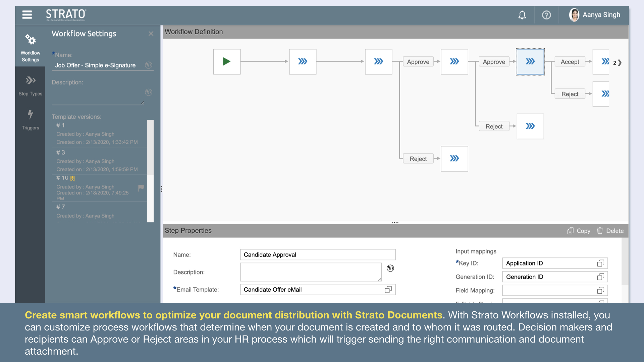Click globe icon beside workflow Name field
644x362 pixels.
[149, 65]
